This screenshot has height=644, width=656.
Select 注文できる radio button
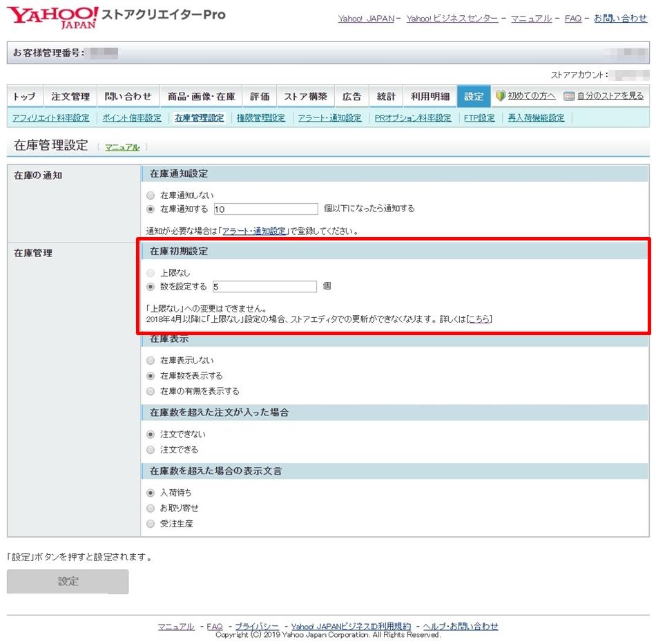pyautogui.click(x=151, y=450)
